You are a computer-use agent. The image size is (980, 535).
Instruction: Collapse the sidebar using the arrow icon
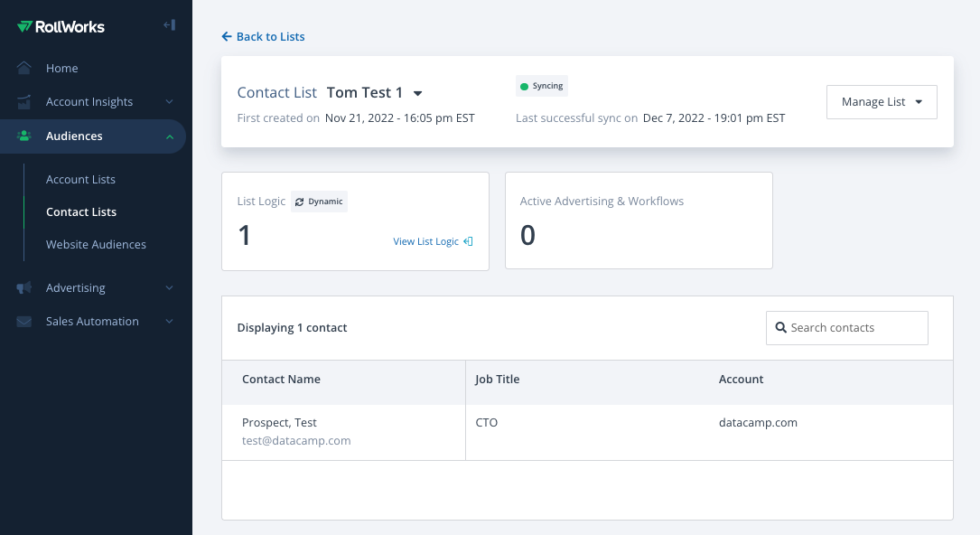170,25
